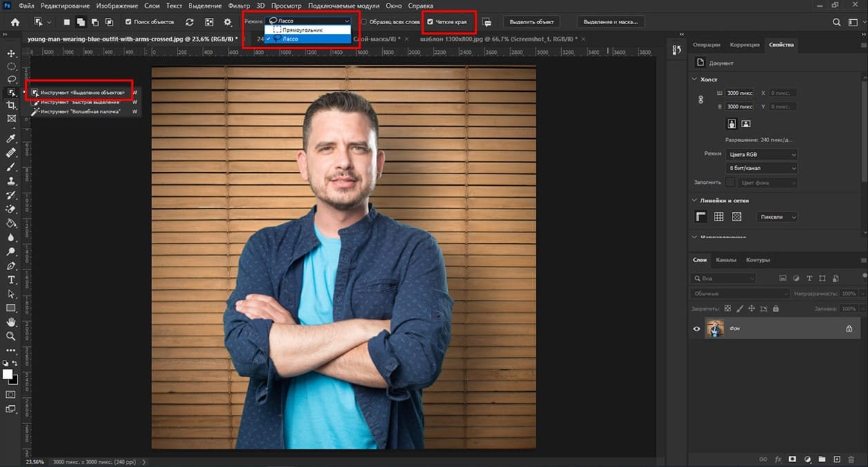
Task: Set landscape canvas orientation
Action: pyautogui.click(x=746, y=124)
